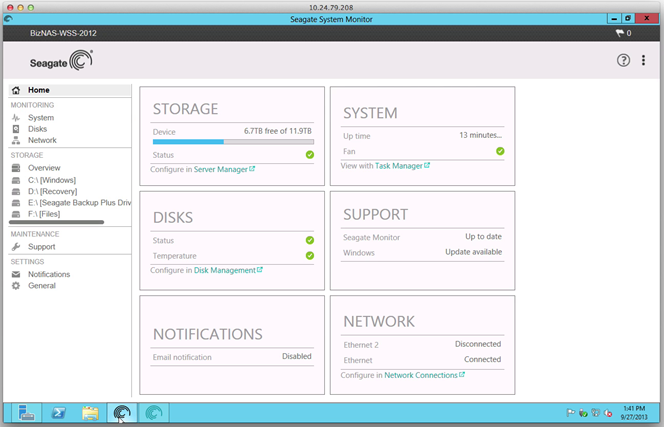Click active Seagate Monitor taskbar icon
This screenshot has height=427, width=664.
tap(122, 413)
